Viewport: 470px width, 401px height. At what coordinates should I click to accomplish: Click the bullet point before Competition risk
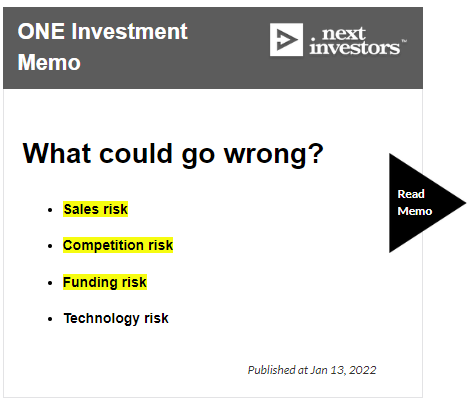[x=50, y=246]
